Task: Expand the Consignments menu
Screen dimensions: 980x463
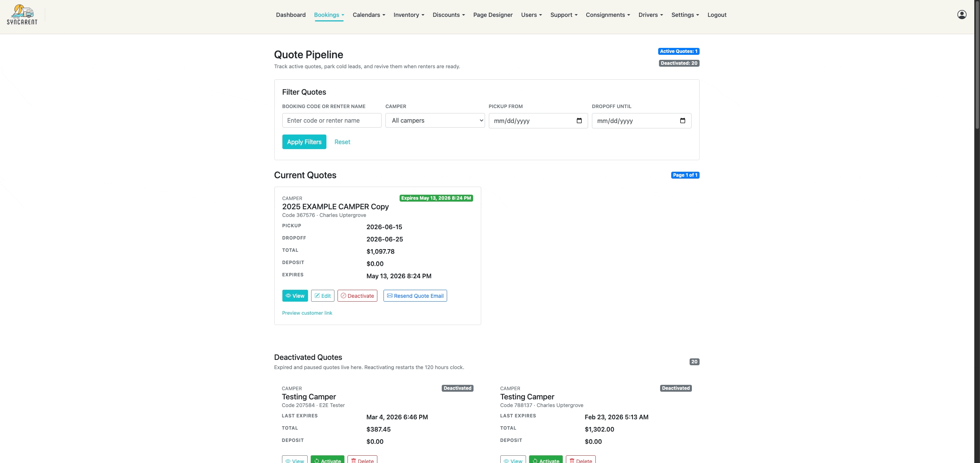Action: [x=608, y=15]
